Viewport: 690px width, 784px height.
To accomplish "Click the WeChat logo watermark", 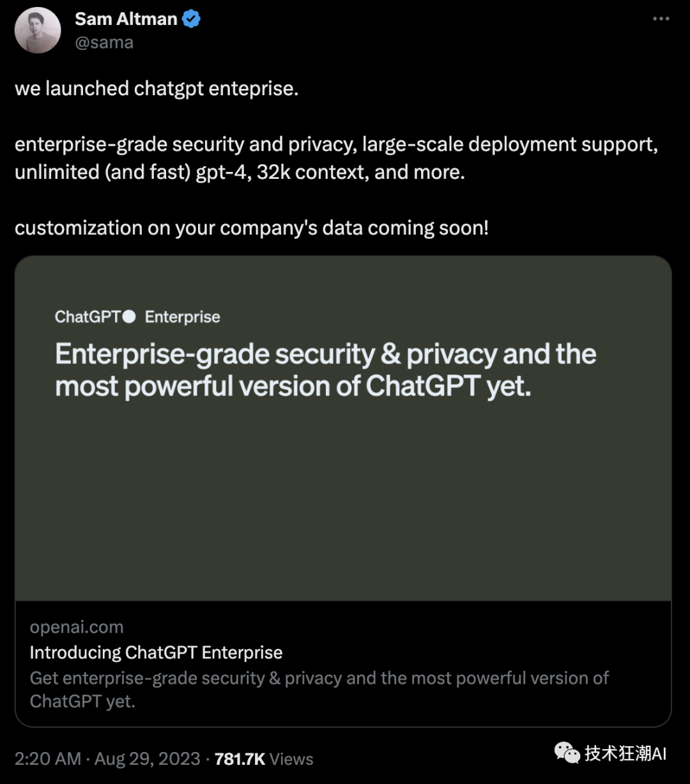I will pos(567,753).
